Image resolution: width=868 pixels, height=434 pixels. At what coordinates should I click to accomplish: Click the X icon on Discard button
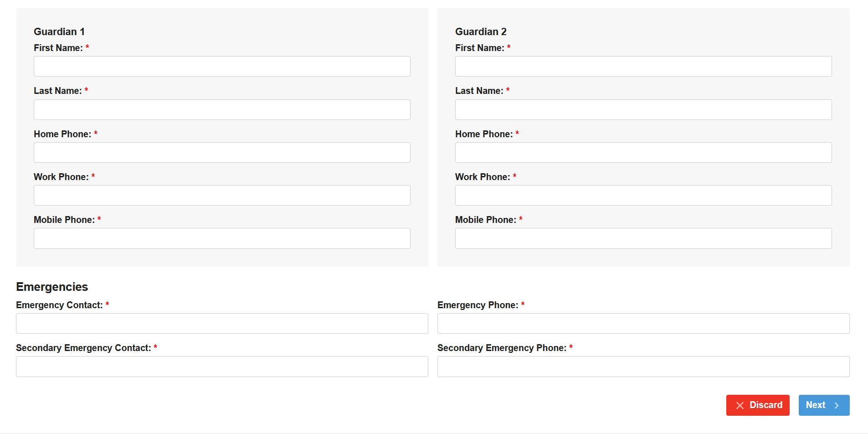tap(740, 405)
